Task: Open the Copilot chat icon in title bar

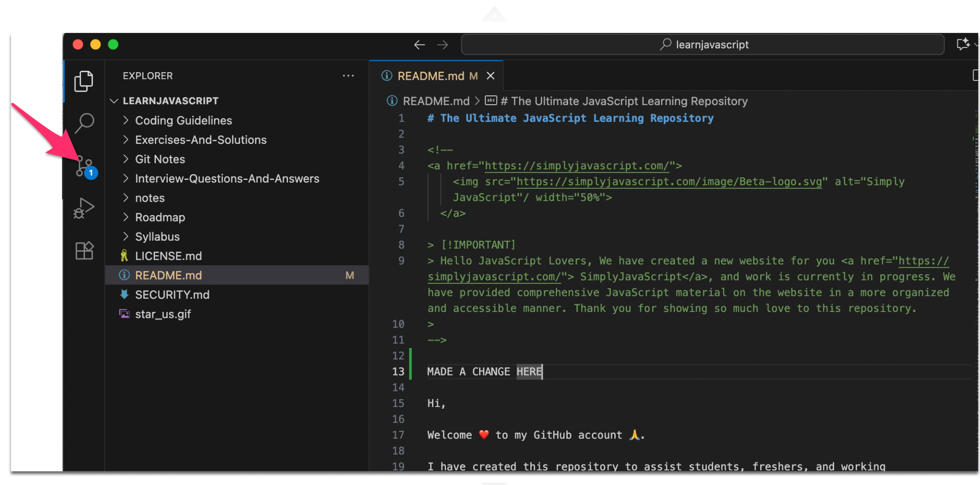Action: click(x=963, y=44)
